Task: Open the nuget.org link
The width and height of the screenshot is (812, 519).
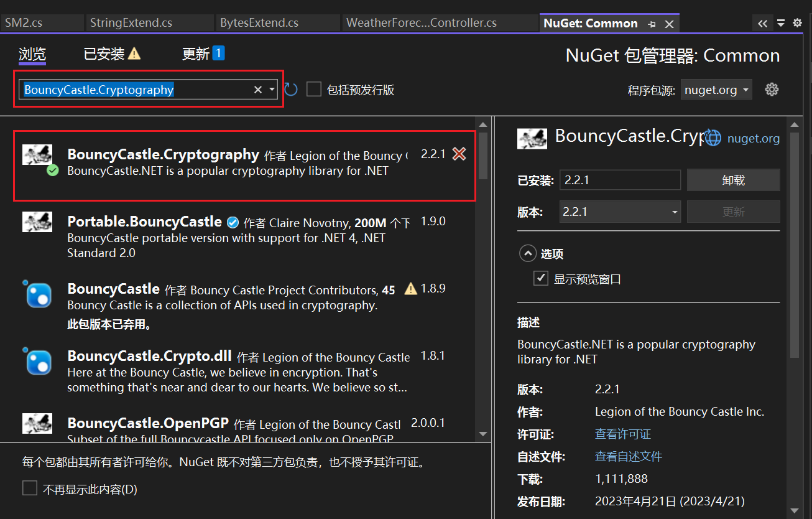Action: (x=754, y=138)
